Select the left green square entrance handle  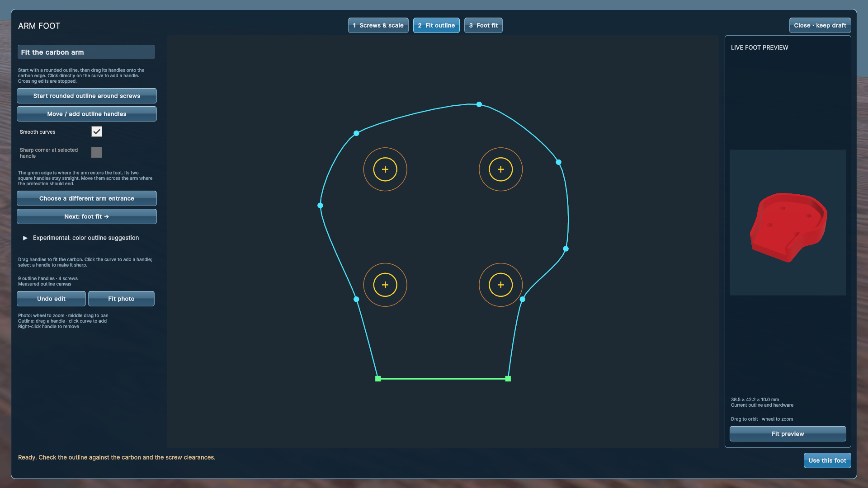coord(378,379)
